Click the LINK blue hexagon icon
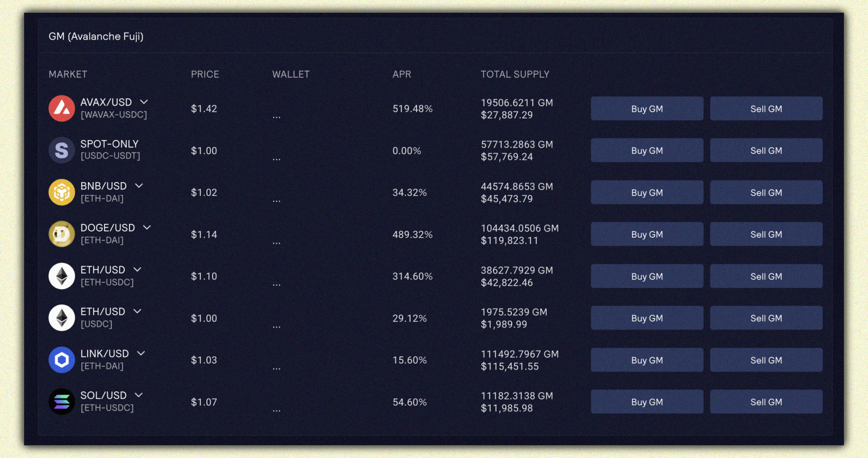The width and height of the screenshot is (868, 458). 62,360
